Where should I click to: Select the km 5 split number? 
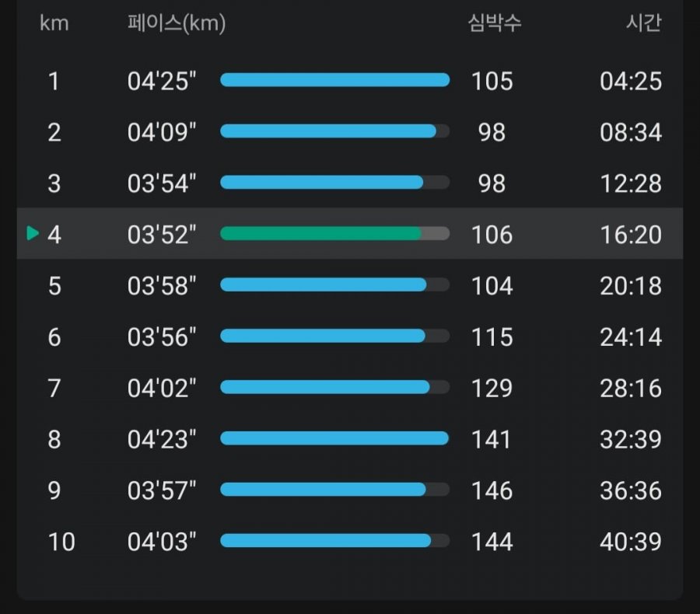(x=54, y=285)
